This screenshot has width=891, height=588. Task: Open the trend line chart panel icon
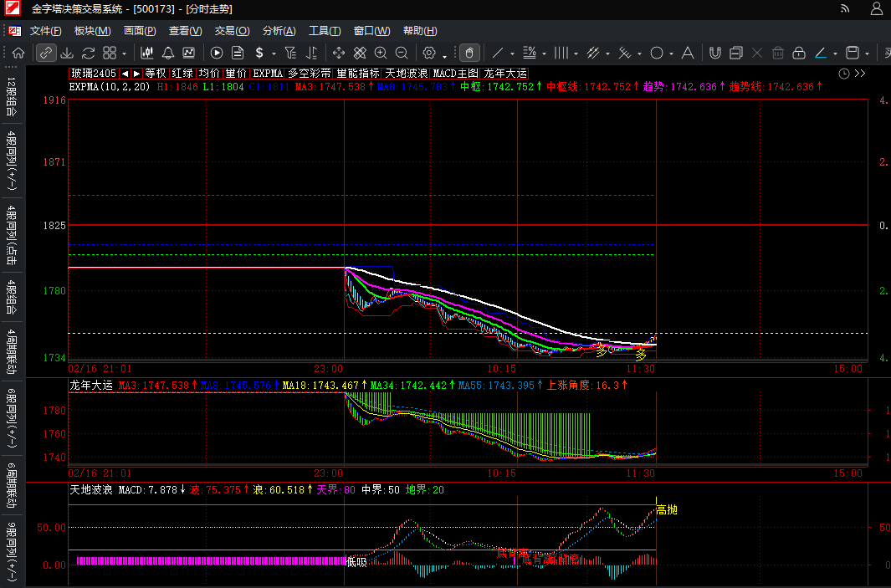(x=188, y=53)
